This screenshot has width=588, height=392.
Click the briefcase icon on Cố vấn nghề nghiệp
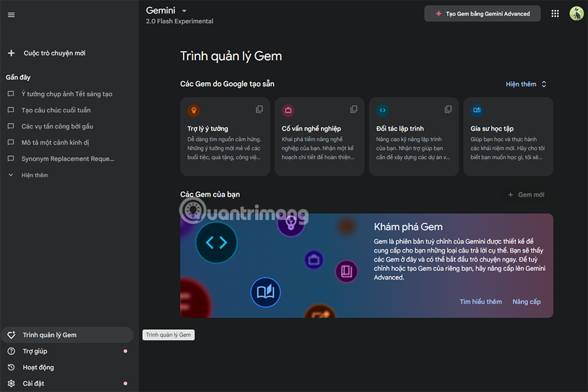pos(288,110)
